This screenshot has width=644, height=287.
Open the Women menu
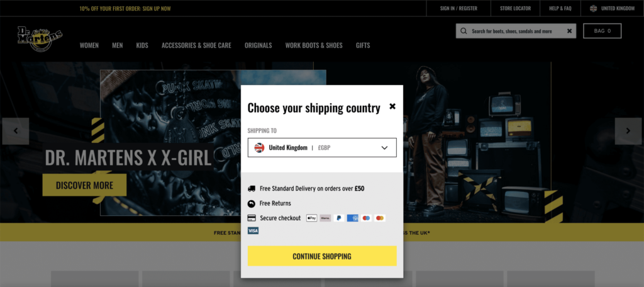89,45
